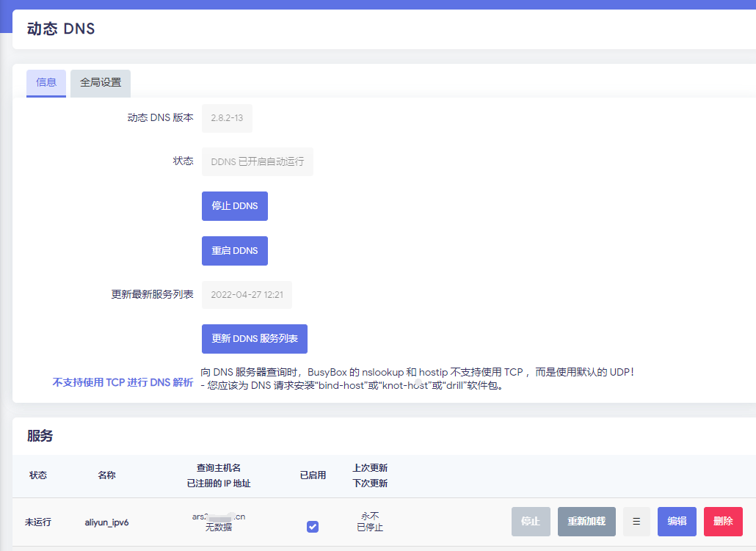Screen dimensions: 756x551
Task: Click the hamburger drag handle in aliyun_ipv6 row
Action: click(x=636, y=522)
